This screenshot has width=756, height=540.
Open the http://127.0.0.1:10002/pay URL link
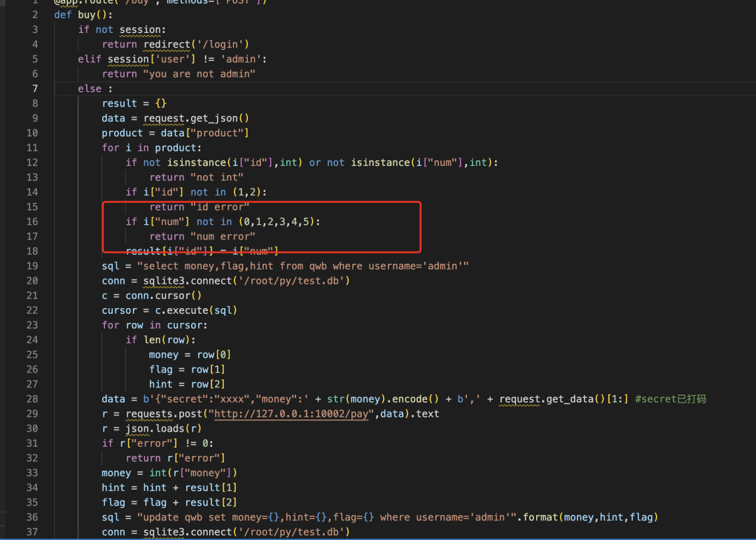click(x=290, y=413)
